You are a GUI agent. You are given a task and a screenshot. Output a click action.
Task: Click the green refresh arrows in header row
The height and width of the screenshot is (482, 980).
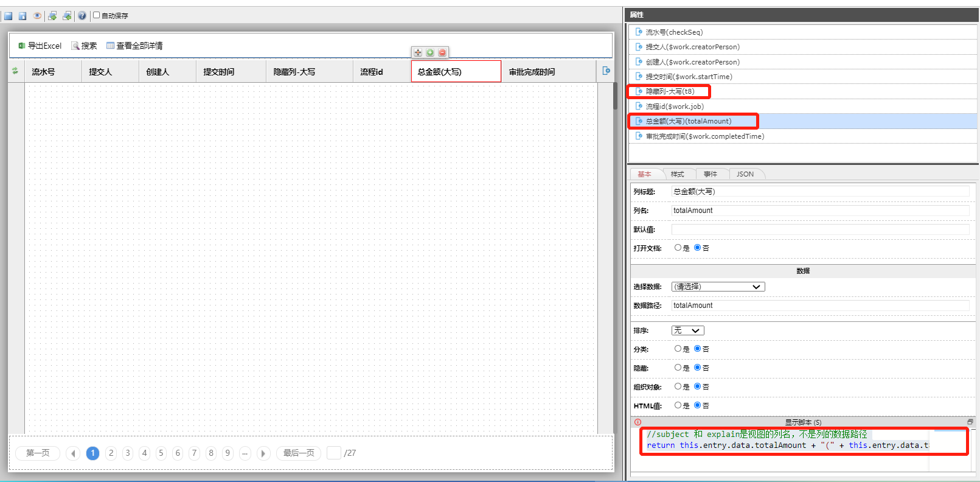(15, 71)
